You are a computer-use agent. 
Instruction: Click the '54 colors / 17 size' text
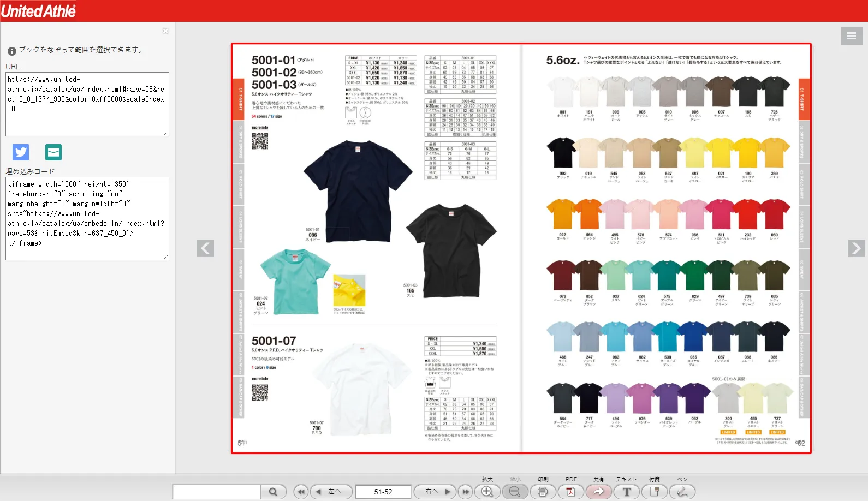pyautogui.click(x=267, y=116)
